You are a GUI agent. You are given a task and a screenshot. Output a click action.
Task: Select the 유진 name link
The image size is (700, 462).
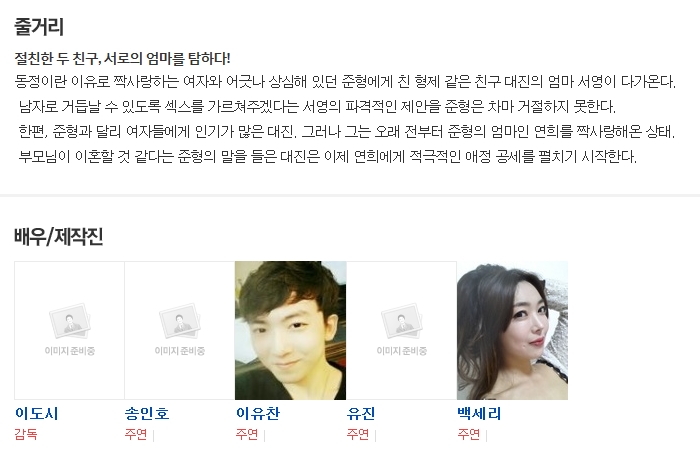361,413
